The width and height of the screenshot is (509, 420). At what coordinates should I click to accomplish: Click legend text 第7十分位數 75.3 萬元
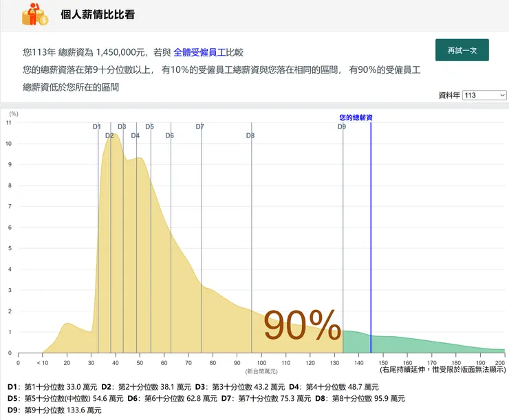click(x=274, y=399)
